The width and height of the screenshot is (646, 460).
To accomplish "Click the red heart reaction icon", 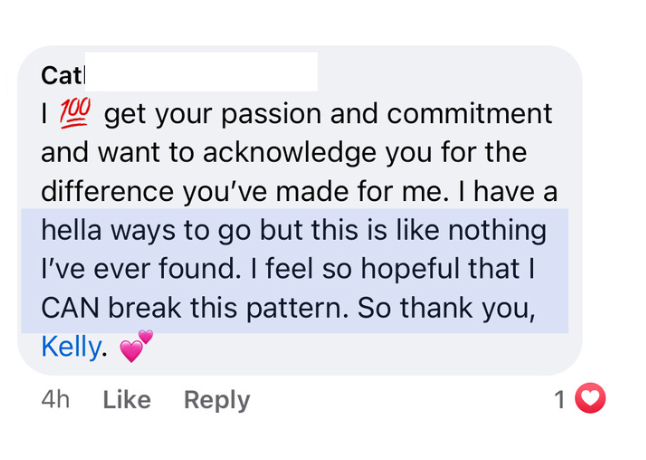I will coord(592,400).
